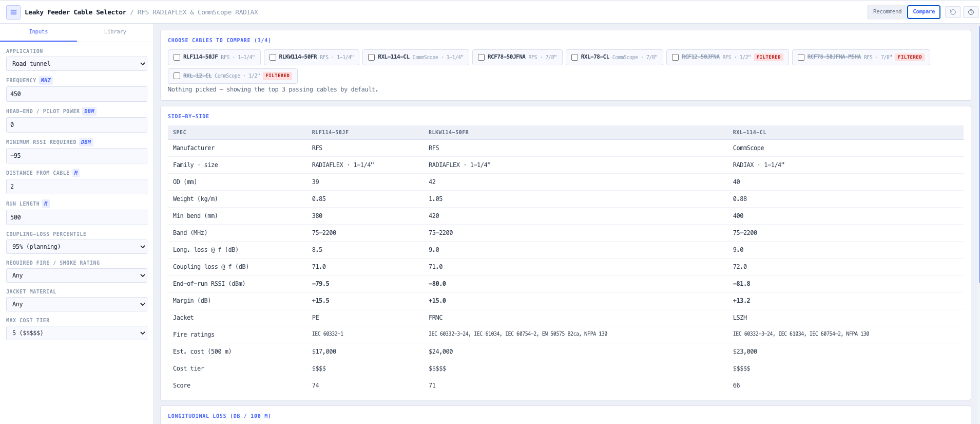This screenshot has width=980, height=424.
Task: Click the Run length field showing 500
Action: pyautogui.click(x=76, y=217)
